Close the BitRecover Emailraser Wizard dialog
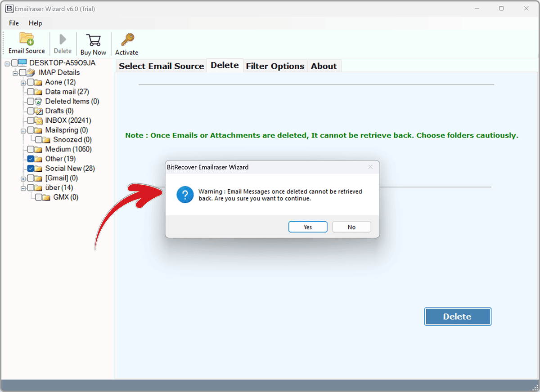 pos(370,167)
